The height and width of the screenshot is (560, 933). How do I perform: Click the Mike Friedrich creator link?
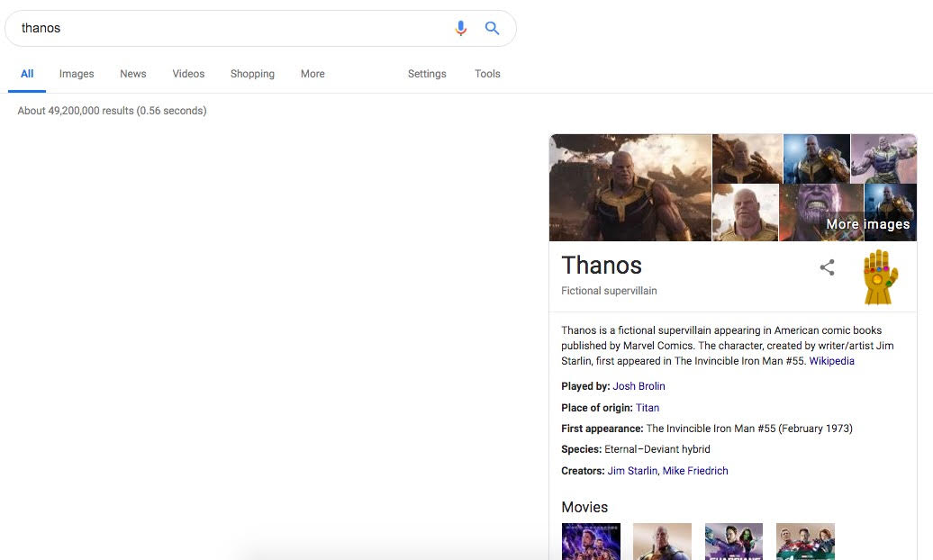click(x=695, y=471)
